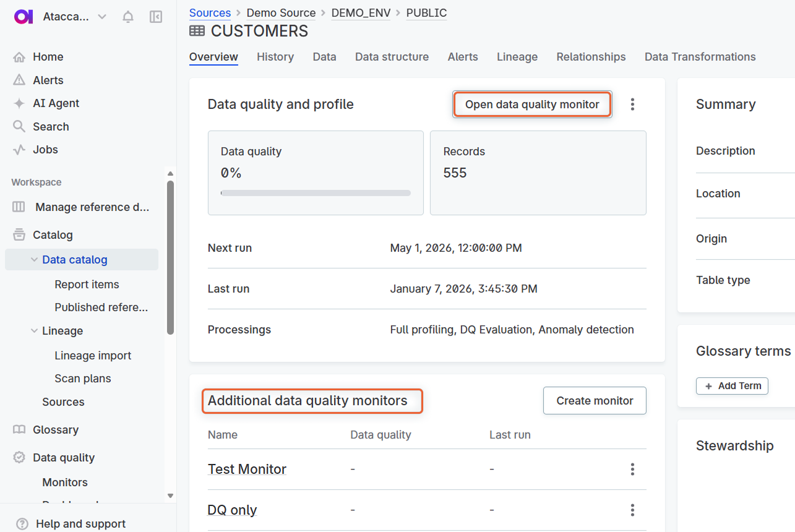Image resolution: width=795 pixels, height=532 pixels.
Task: Click the Data quality progress bar
Action: pyautogui.click(x=316, y=193)
